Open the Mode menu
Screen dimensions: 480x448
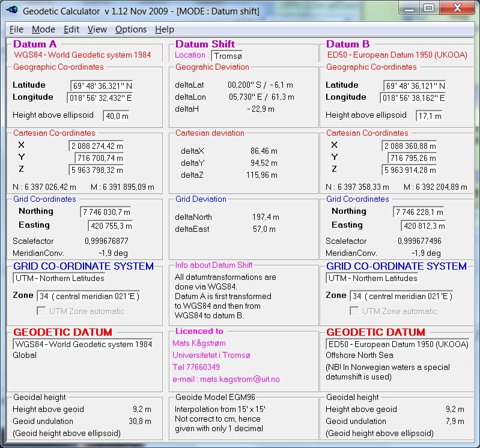click(43, 29)
